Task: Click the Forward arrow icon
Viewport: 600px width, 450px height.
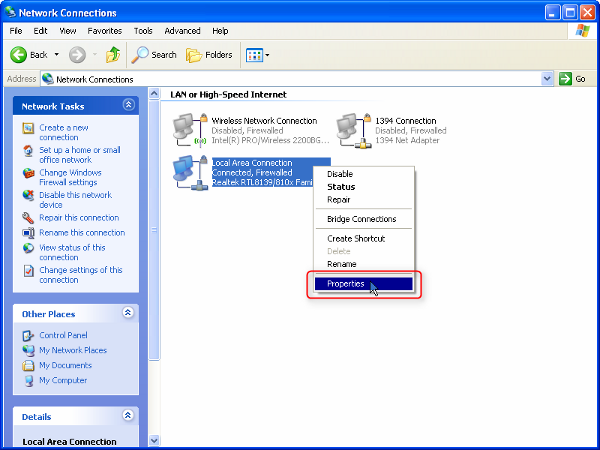Action: 77,55
